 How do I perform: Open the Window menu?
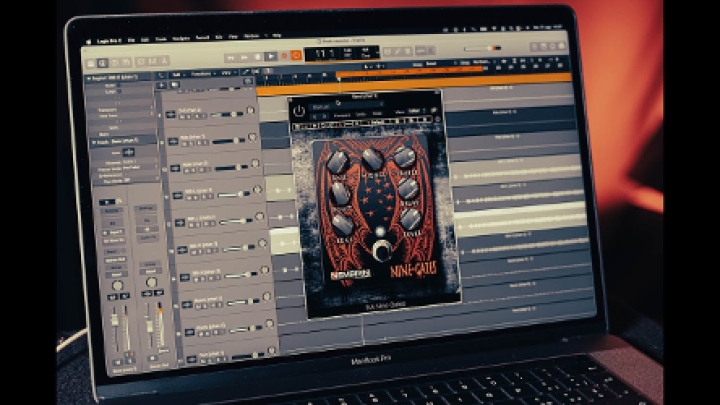click(251, 36)
